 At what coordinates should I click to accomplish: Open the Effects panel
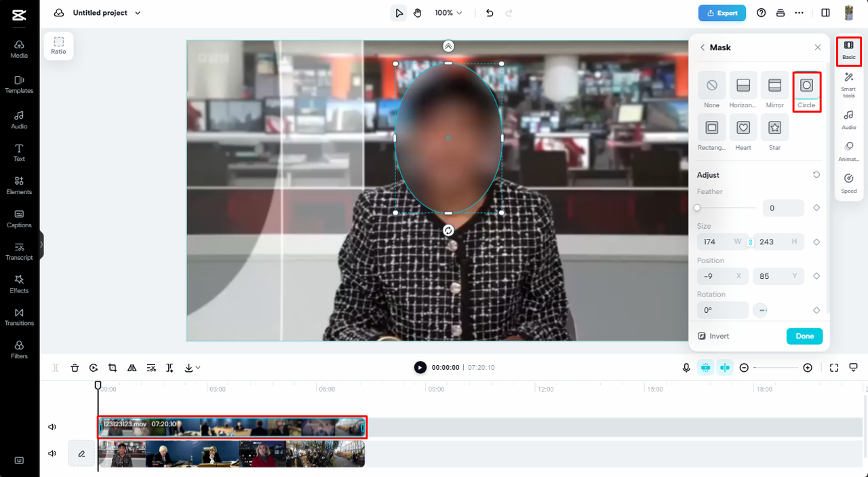tap(19, 284)
